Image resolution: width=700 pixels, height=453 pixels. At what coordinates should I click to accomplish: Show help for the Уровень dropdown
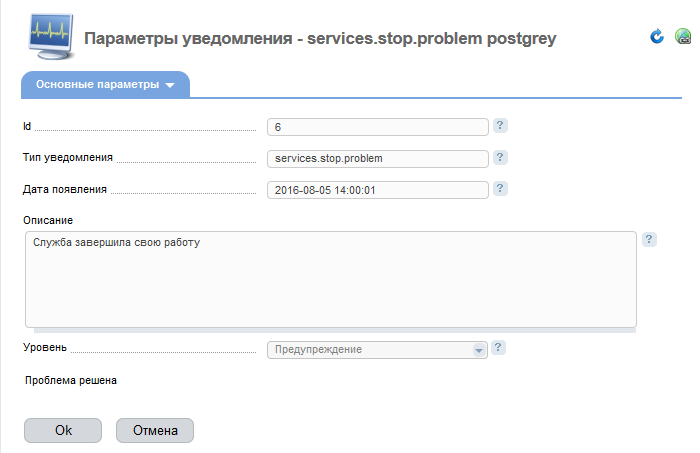tap(498, 347)
